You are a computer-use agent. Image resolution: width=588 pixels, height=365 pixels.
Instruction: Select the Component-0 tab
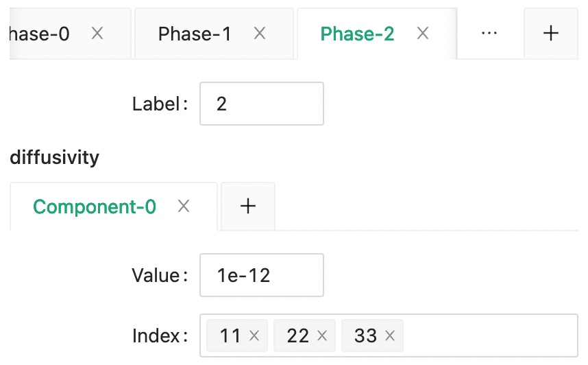[x=95, y=207]
